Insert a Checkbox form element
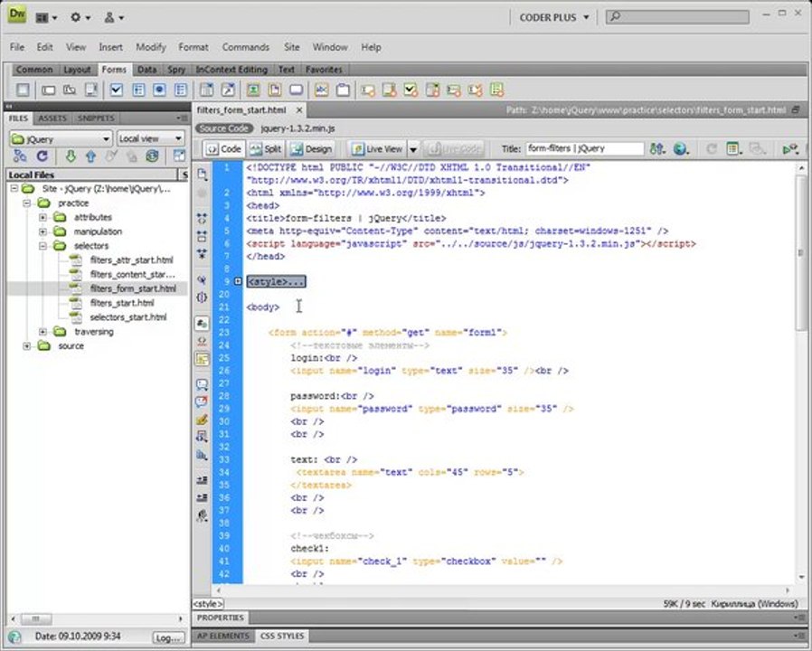The image size is (812, 651). (x=117, y=90)
